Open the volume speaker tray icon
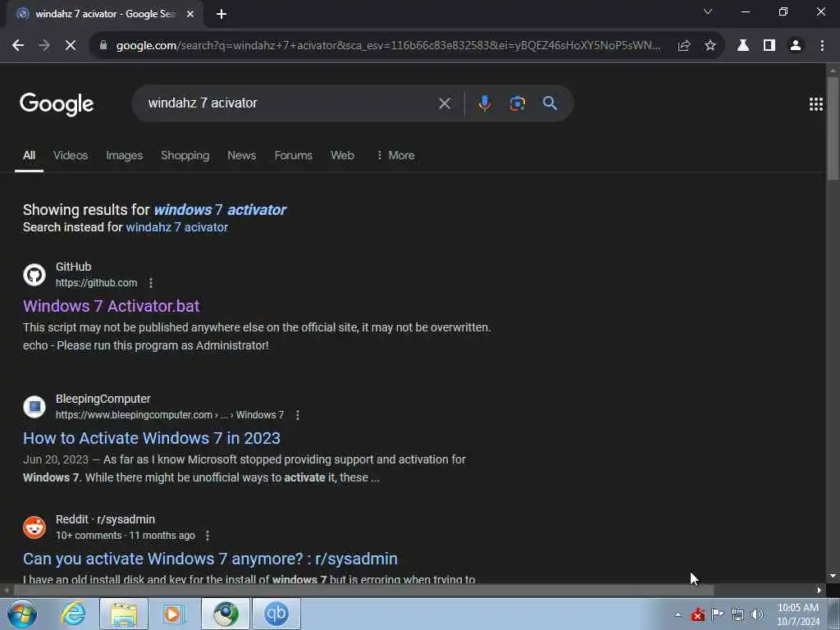This screenshot has height=630, width=840. pyautogui.click(x=757, y=614)
